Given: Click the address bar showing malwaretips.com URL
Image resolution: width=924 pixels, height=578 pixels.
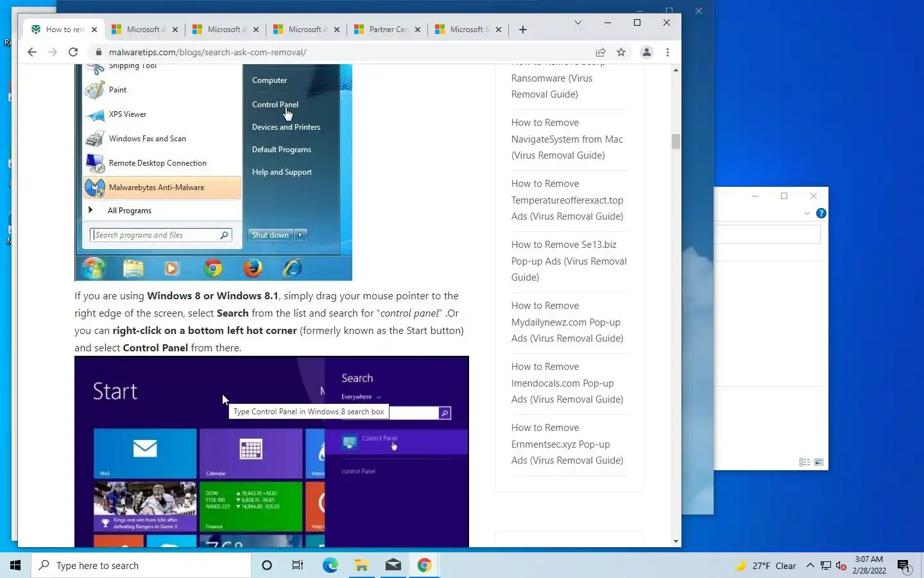Looking at the screenshot, I should [x=346, y=52].
